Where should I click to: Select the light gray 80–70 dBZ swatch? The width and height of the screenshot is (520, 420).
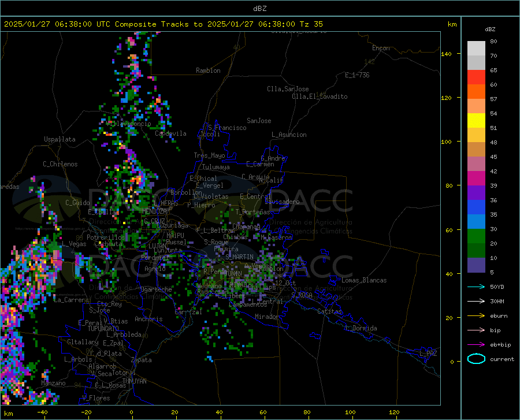(x=476, y=49)
